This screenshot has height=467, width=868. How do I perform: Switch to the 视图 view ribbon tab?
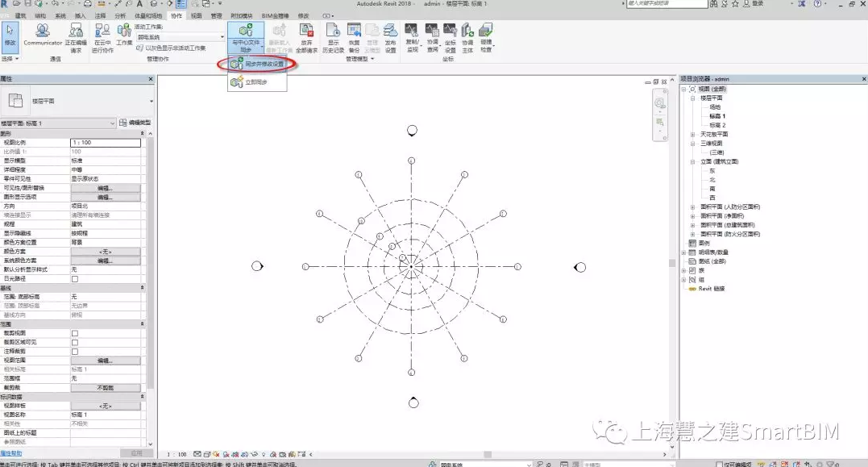tap(197, 15)
